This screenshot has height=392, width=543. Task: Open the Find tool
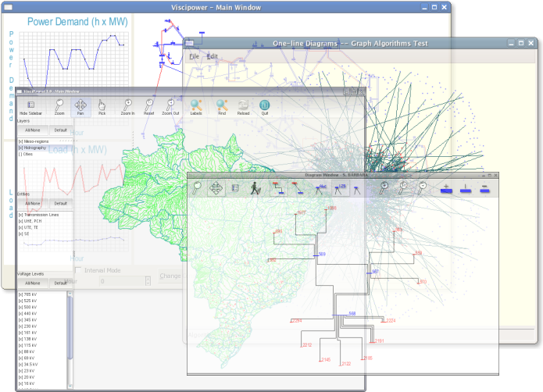point(222,107)
